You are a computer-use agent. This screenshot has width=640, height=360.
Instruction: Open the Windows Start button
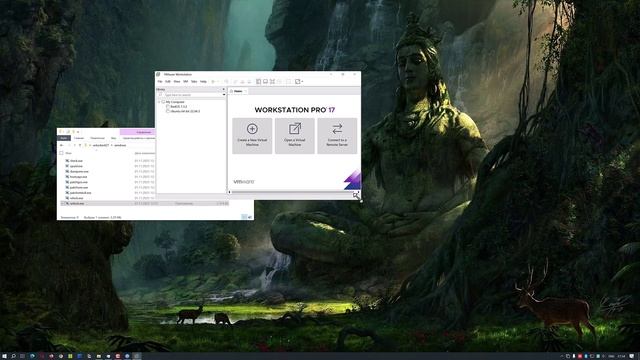coord(4,356)
